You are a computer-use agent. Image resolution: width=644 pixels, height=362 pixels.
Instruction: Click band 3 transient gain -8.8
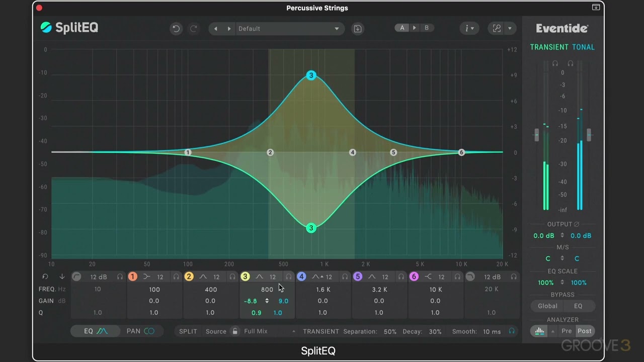pyautogui.click(x=251, y=301)
